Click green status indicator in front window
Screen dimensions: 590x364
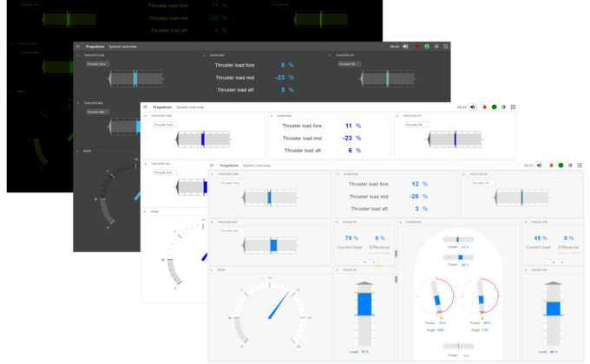click(560, 165)
